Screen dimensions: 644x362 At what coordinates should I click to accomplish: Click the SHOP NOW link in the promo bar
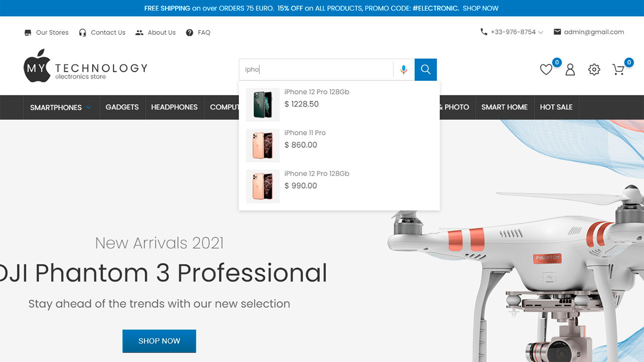click(480, 8)
